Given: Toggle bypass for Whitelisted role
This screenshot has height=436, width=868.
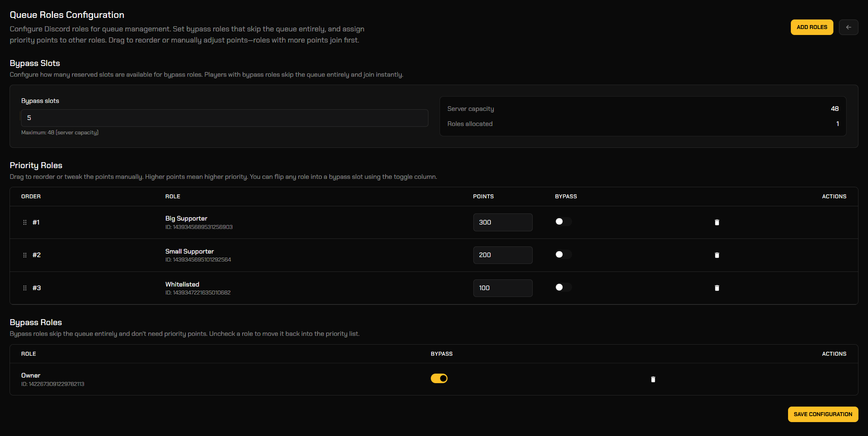Looking at the screenshot, I should coord(563,287).
